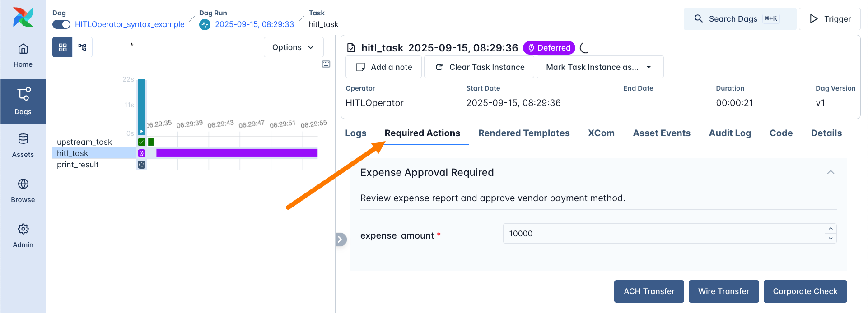Screen dimensions: 868x313
Task: Click the purple hitl_task duration bar
Action: point(237,153)
